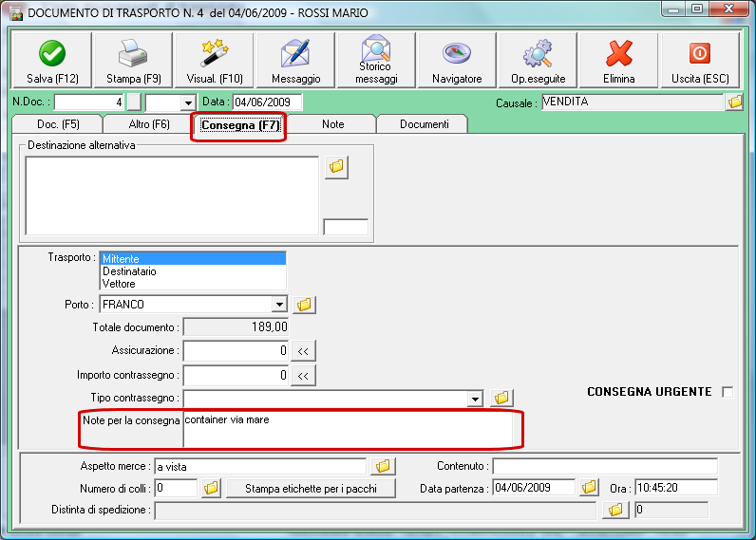Click the Assicurazione amount field

(236, 351)
